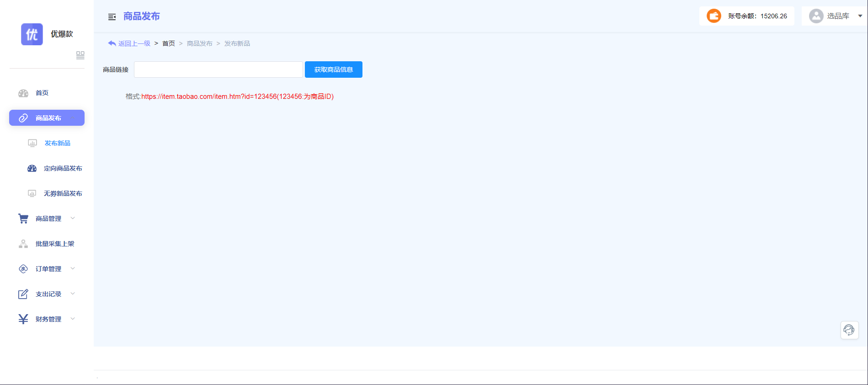Go back via the 返回上一级 link

tap(134, 43)
